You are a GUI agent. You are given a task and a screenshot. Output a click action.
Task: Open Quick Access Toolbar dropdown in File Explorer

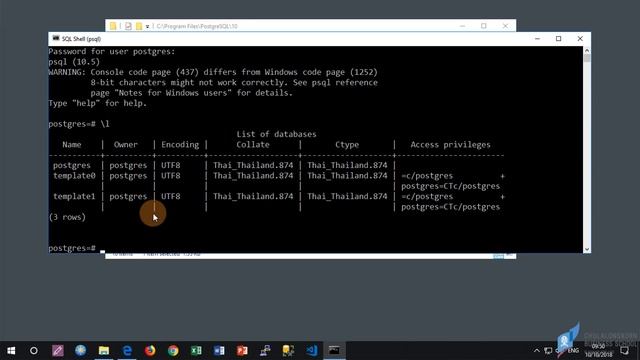pyautogui.click(x=147, y=27)
